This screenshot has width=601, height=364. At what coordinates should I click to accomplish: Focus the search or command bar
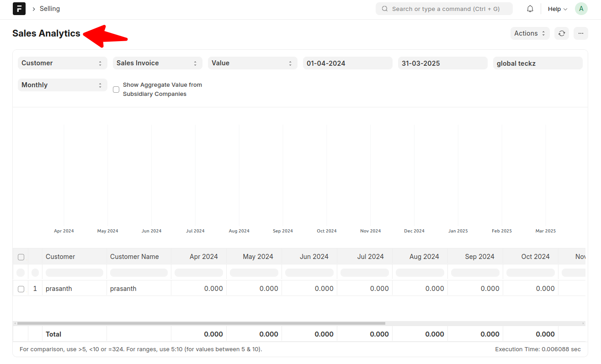444,9
